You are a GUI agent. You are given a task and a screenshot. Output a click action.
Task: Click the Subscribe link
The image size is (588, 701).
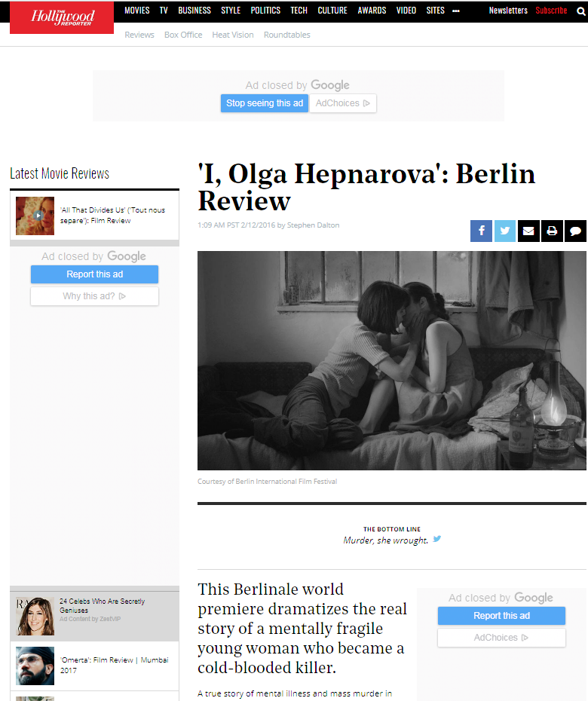pyautogui.click(x=551, y=11)
